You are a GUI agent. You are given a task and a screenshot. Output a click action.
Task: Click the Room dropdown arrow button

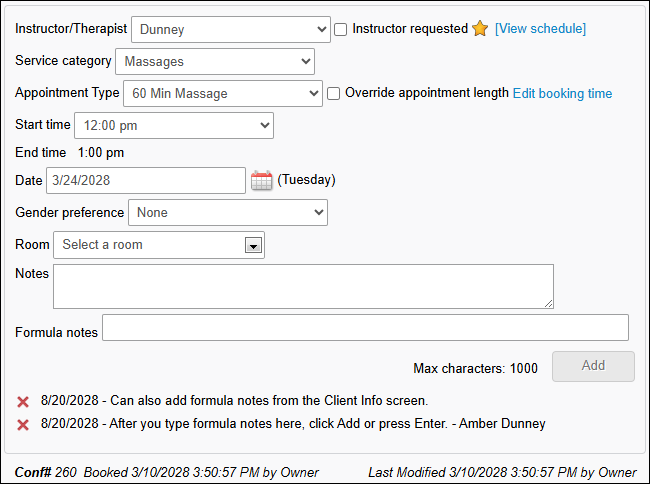tap(253, 245)
